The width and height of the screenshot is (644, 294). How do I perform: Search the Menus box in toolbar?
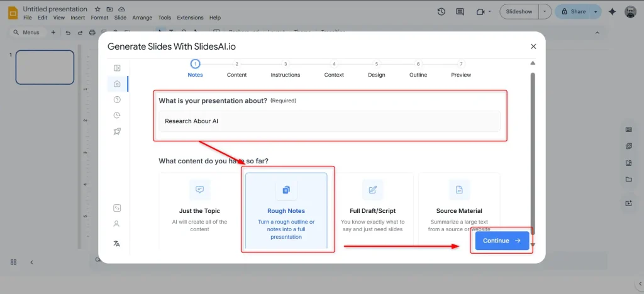point(26,33)
